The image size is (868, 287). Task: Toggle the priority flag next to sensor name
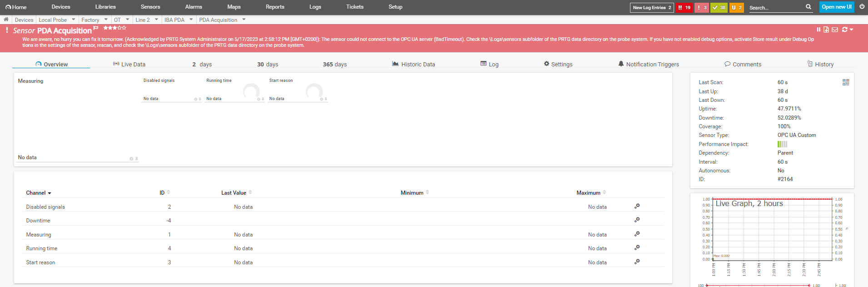click(96, 28)
